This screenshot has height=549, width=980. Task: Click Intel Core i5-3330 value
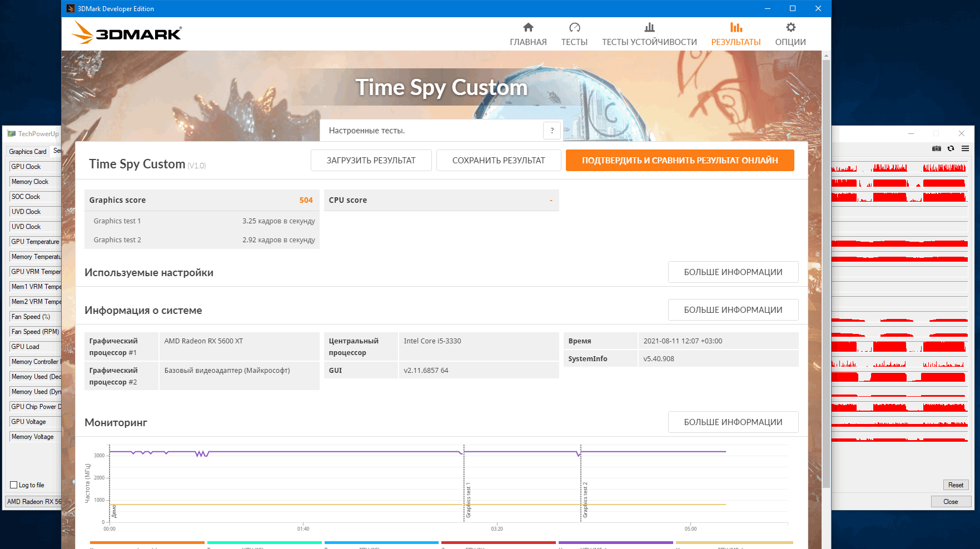[432, 341]
